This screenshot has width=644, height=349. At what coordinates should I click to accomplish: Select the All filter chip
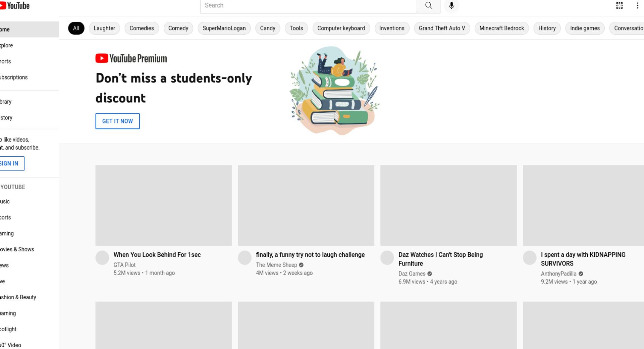coord(76,28)
